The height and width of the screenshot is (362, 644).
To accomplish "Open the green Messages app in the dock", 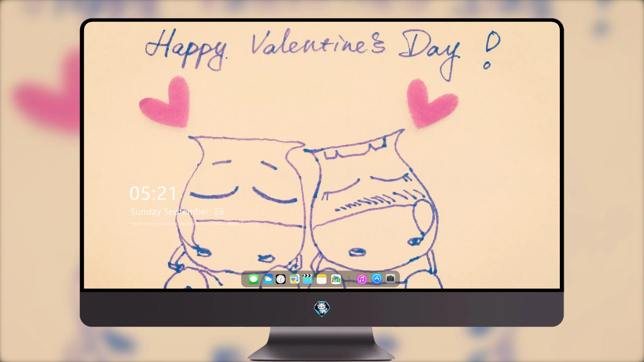I will pos(254,279).
